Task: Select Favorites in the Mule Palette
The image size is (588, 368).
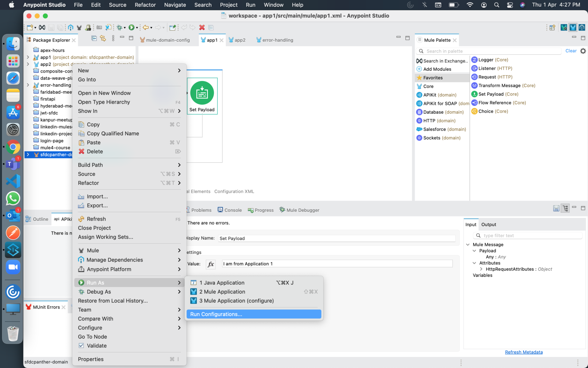Action: (433, 78)
